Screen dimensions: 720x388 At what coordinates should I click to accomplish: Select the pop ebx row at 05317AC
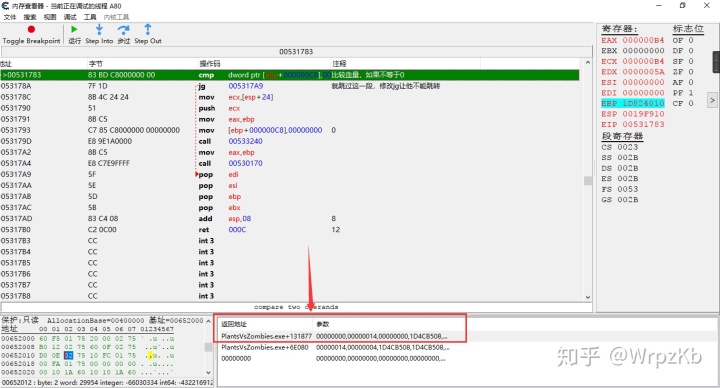290,208
